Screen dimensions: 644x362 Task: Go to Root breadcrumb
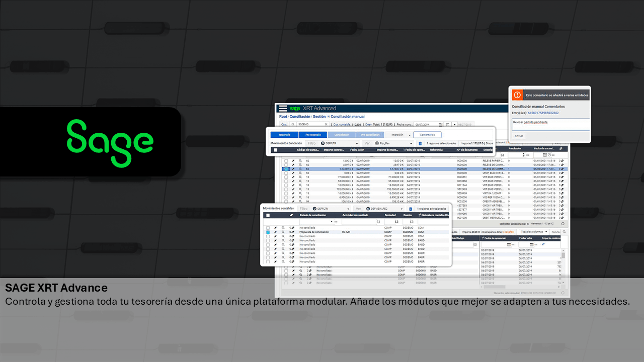(x=283, y=117)
